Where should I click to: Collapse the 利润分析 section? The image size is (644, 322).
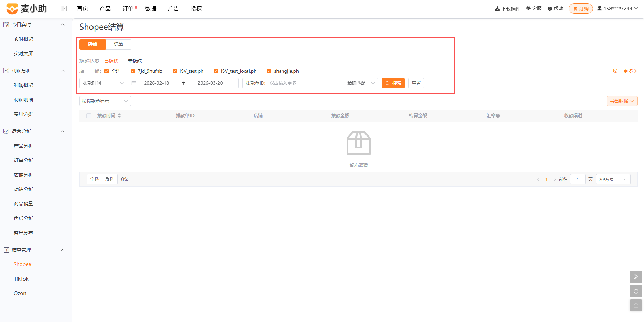coord(62,71)
